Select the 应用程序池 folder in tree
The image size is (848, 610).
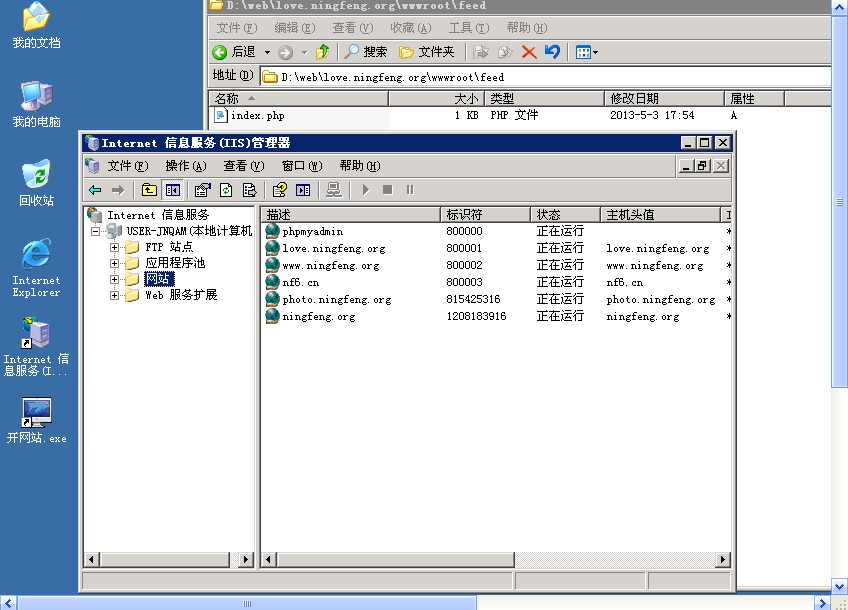(x=175, y=263)
